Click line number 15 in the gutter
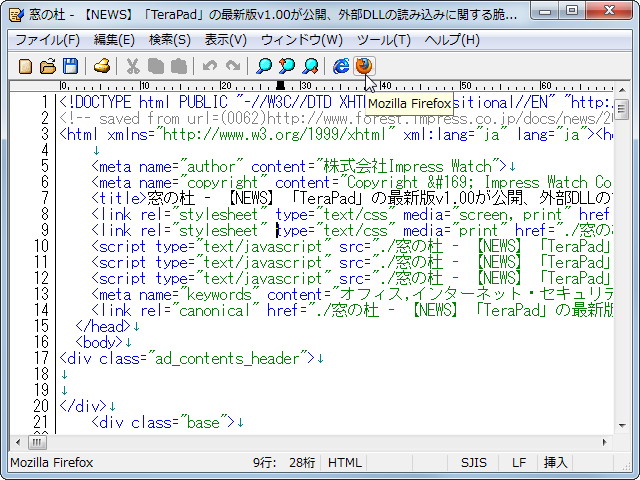The image size is (640, 480). (x=41, y=326)
